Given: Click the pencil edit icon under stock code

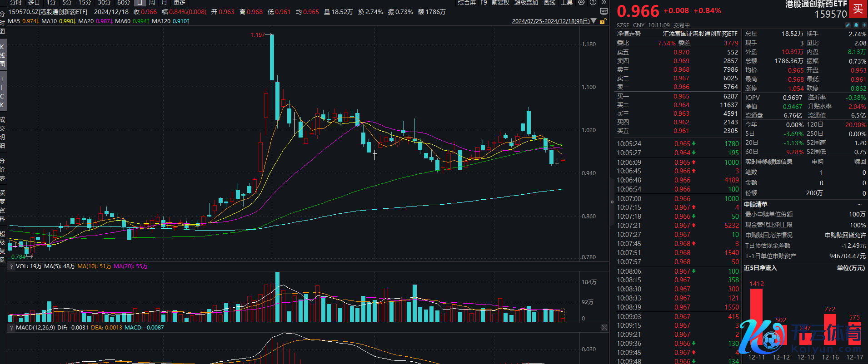Looking at the screenshot, I should tap(848, 25).
